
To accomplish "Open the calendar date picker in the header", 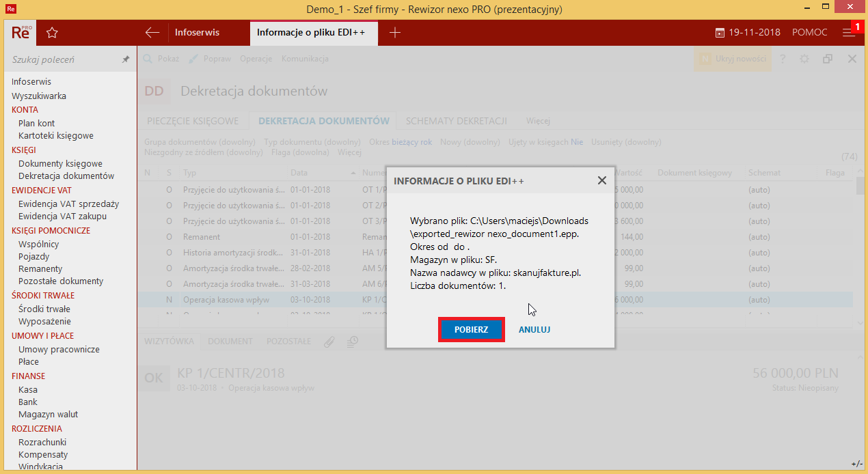I will [720, 32].
